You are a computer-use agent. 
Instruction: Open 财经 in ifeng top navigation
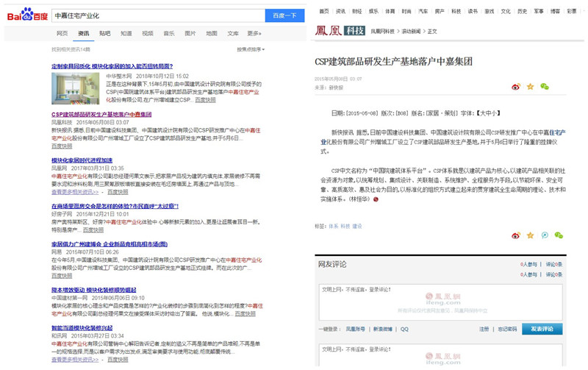point(357,11)
